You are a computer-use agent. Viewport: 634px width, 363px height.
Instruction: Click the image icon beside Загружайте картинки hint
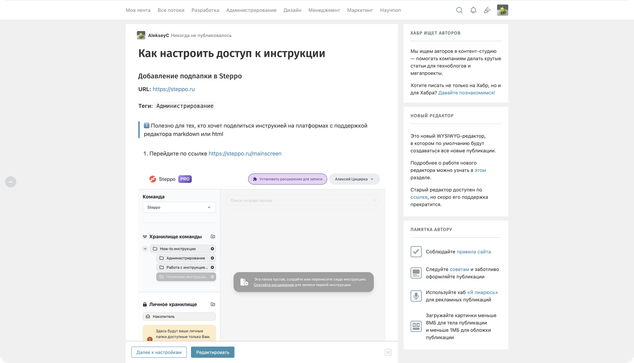(416, 326)
